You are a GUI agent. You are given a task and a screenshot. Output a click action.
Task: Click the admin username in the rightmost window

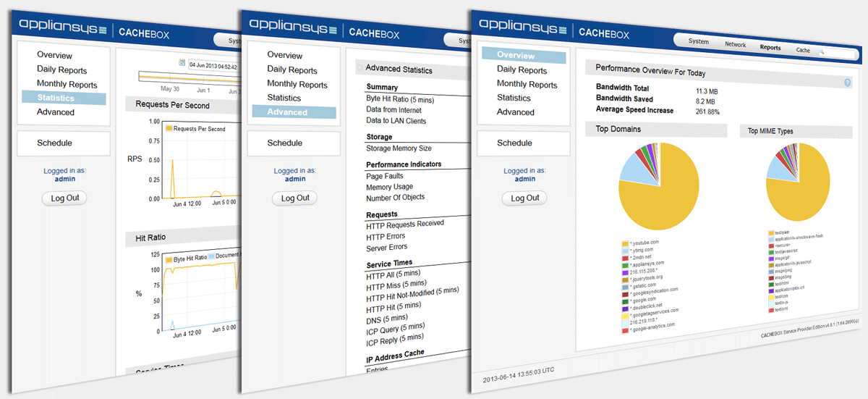click(x=525, y=179)
